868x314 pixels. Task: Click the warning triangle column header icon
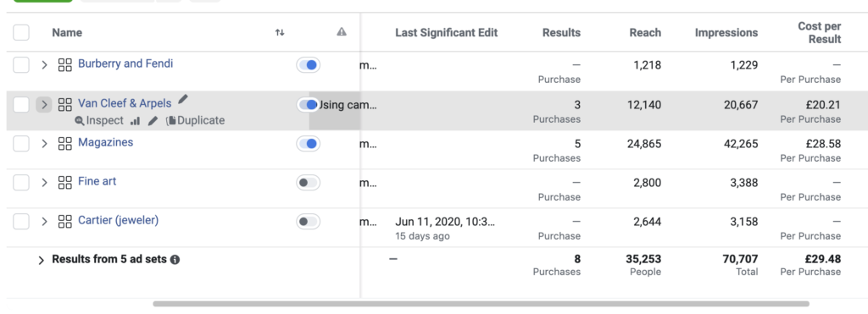(x=342, y=31)
